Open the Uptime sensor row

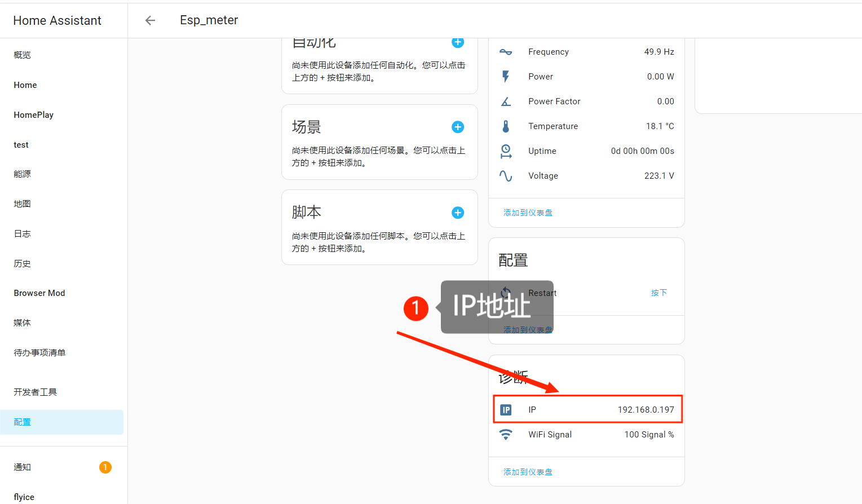point(586,151)
